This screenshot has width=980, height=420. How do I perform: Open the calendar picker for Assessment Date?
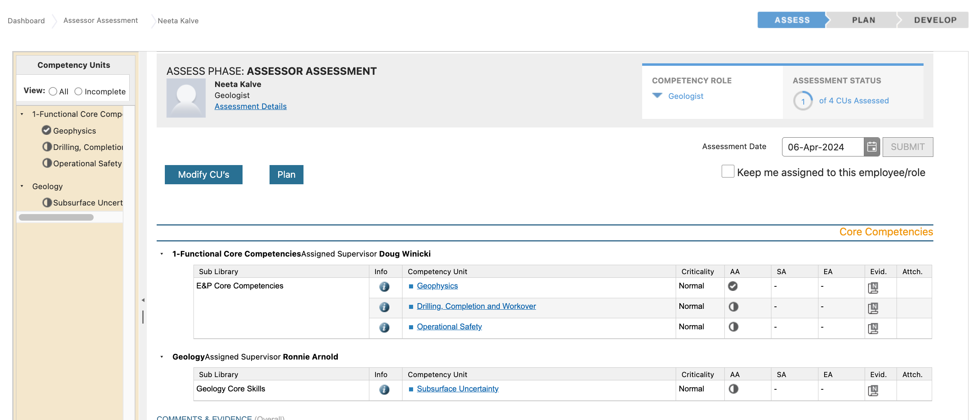coord(872,147)
